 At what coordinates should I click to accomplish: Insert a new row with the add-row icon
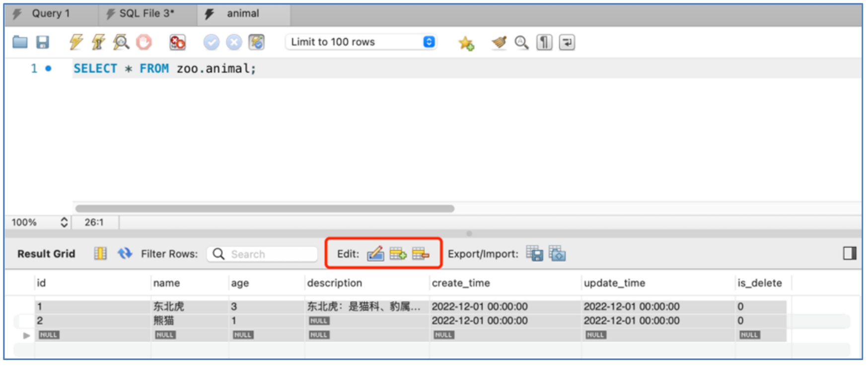pos(398,254)
